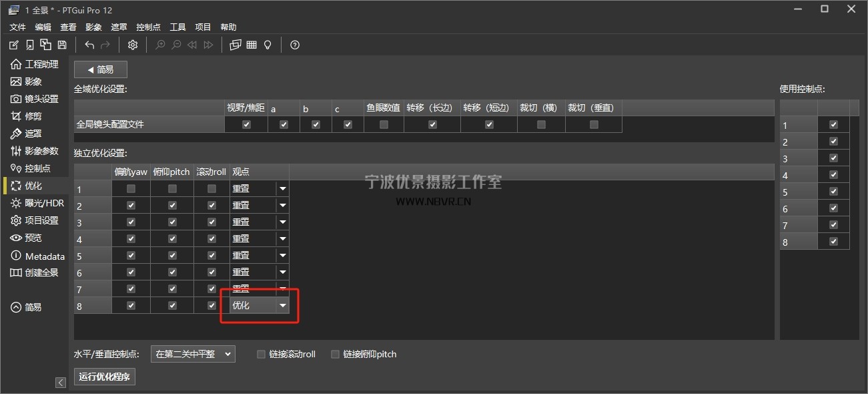
Task: Click the ◀ 简易 button at top
Action: (100, 69)
